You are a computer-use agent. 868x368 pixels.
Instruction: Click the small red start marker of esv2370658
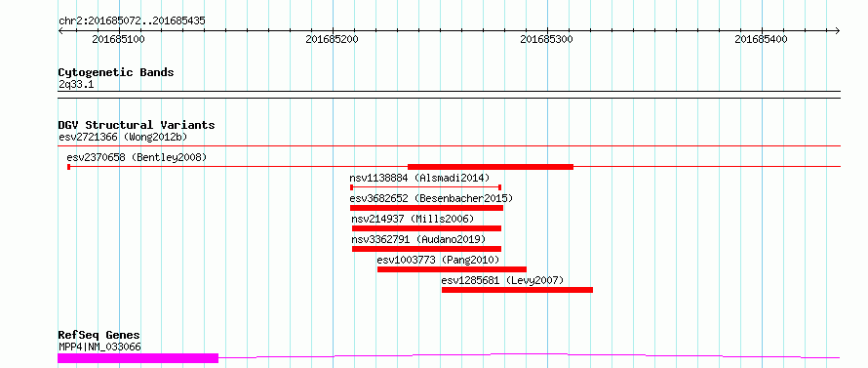pos(68,167)
